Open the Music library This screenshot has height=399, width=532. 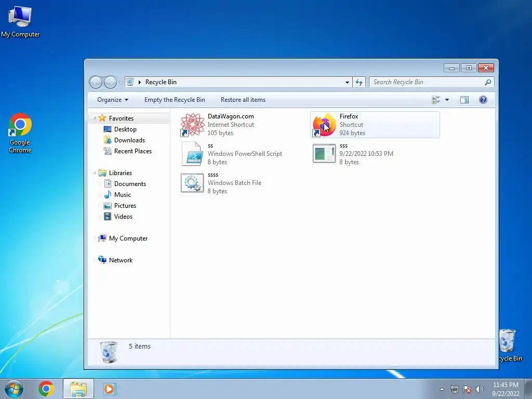point(122,195)
